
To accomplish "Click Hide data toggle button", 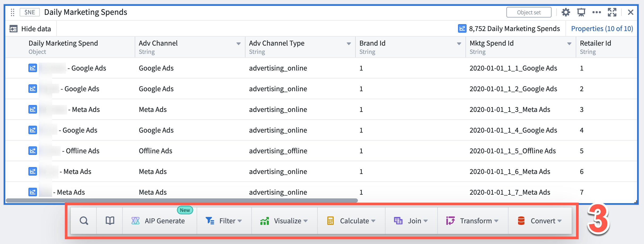I will [x=30, y=29].
